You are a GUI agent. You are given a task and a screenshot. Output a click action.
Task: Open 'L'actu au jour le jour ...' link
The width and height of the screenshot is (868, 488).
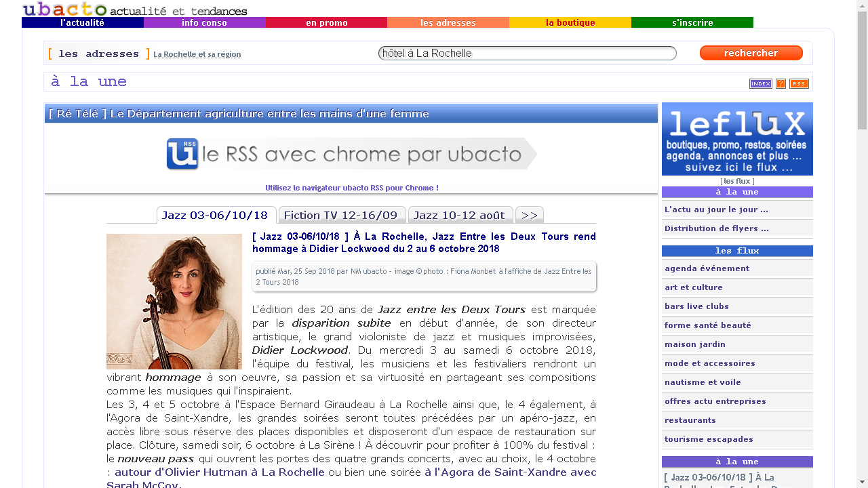(x=737, y=209)
